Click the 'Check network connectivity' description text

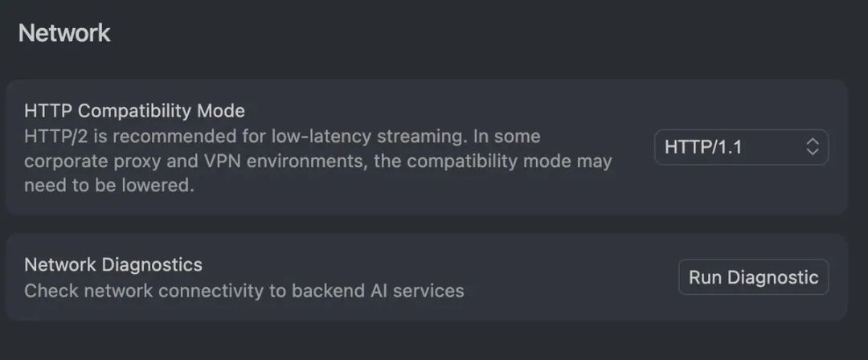(244, 291)
